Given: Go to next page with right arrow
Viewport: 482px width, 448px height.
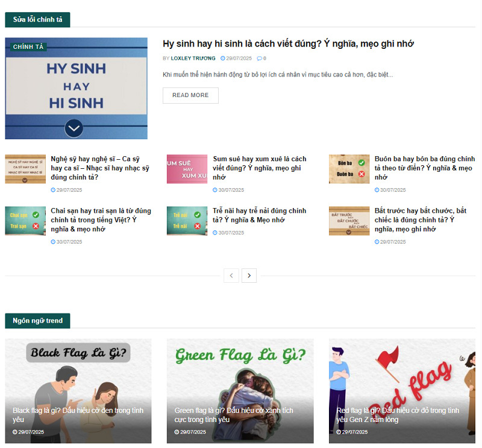Looking at the screenshot, I should click(x=249, y=276).
